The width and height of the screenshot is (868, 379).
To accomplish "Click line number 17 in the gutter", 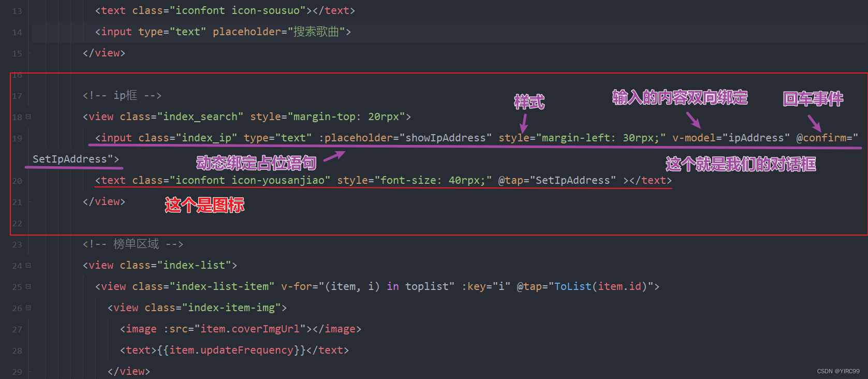I will click(x=17, y=96).
